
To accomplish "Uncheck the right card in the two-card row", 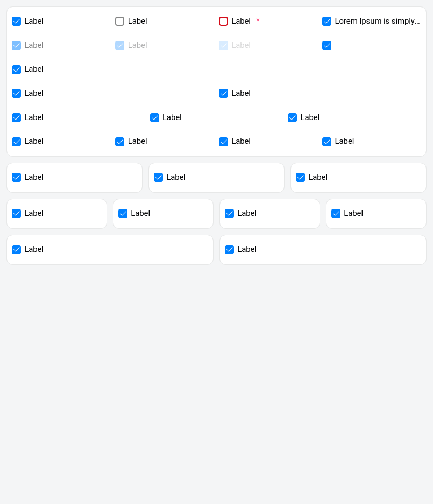I will (x=229, y=250).
